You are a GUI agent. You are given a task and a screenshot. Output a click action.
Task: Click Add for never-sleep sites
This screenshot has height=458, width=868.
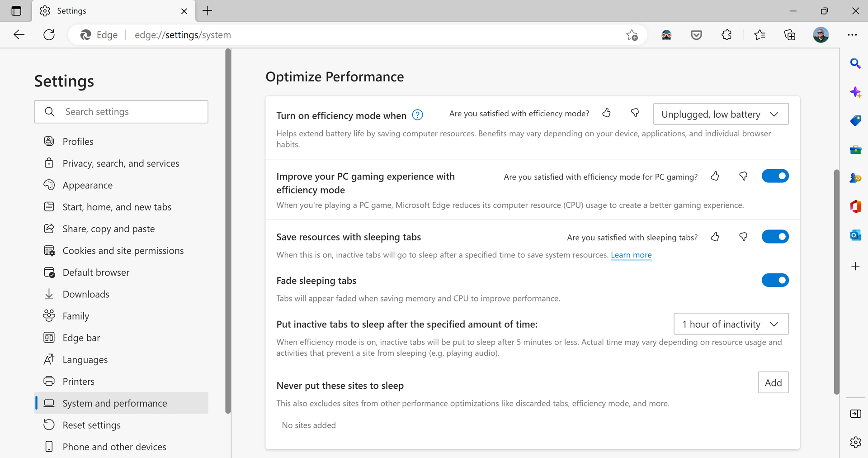(x=773, y=383)
